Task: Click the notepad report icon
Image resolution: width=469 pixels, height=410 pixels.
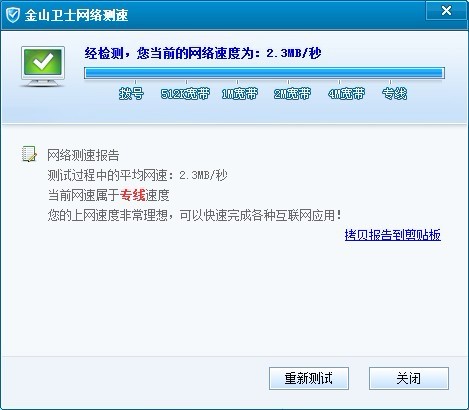Action: point(29,154)
